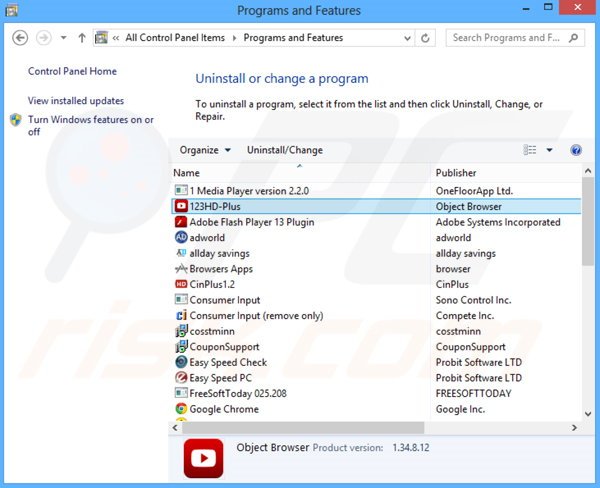Click the Windows features shield icon

[x=16, y=120]
